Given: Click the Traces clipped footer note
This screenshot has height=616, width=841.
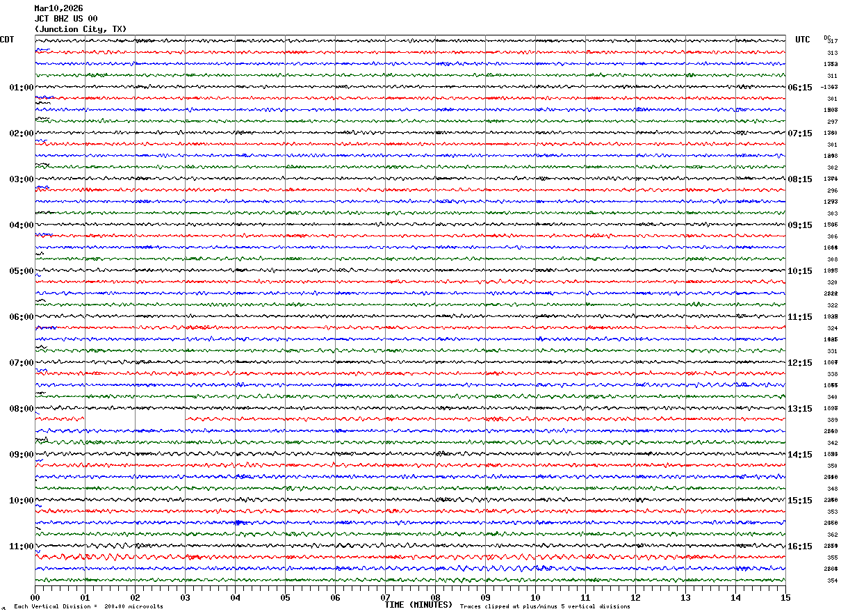Looking at the screenshot, I should click(x=545, y=607).
